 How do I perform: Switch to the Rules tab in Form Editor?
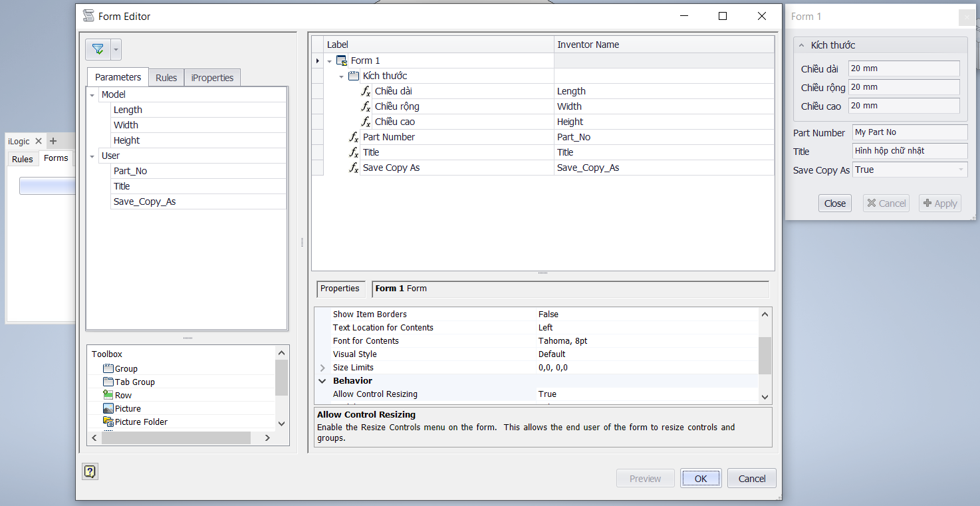tap(166, 78)
